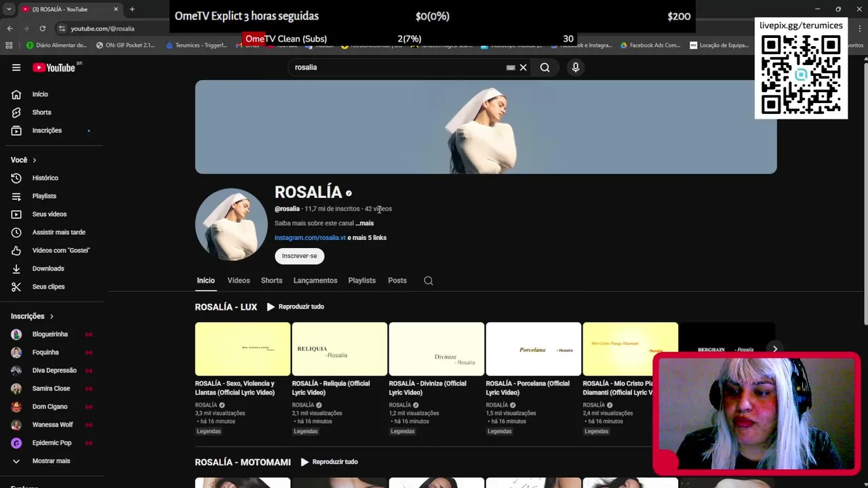Play all ROSALÍA - MOTOMAMI Reproduzir tudo
Screen dimensions: 868x488
pyautogui.click(x=330, y=462)
